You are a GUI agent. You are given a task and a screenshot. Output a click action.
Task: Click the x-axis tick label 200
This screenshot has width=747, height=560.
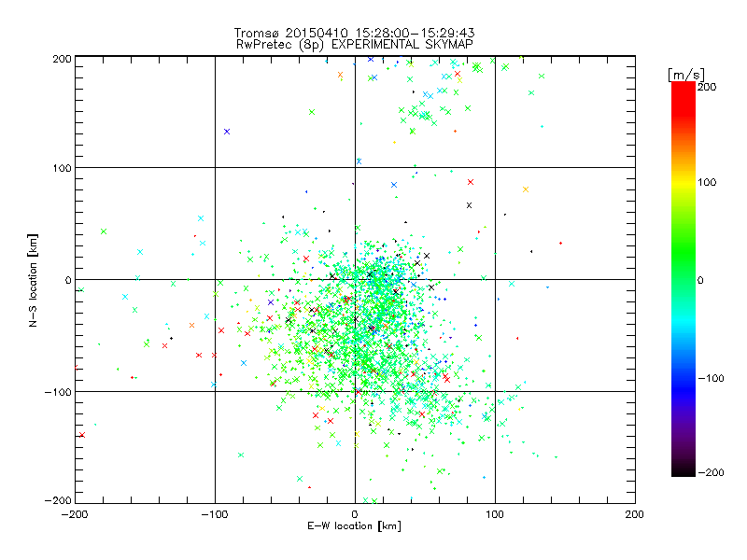[635, 514]
